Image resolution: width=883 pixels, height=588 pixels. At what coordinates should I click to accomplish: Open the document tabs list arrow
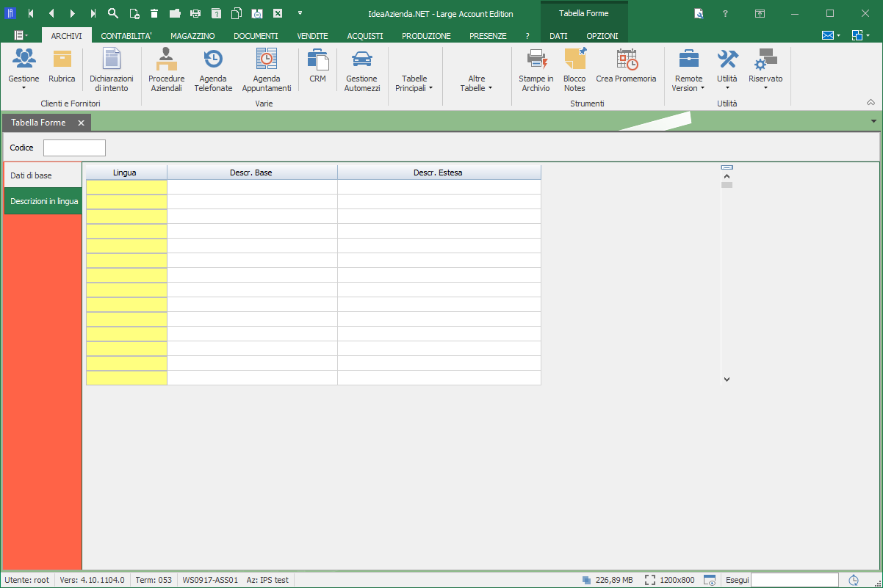click(873, 121)
